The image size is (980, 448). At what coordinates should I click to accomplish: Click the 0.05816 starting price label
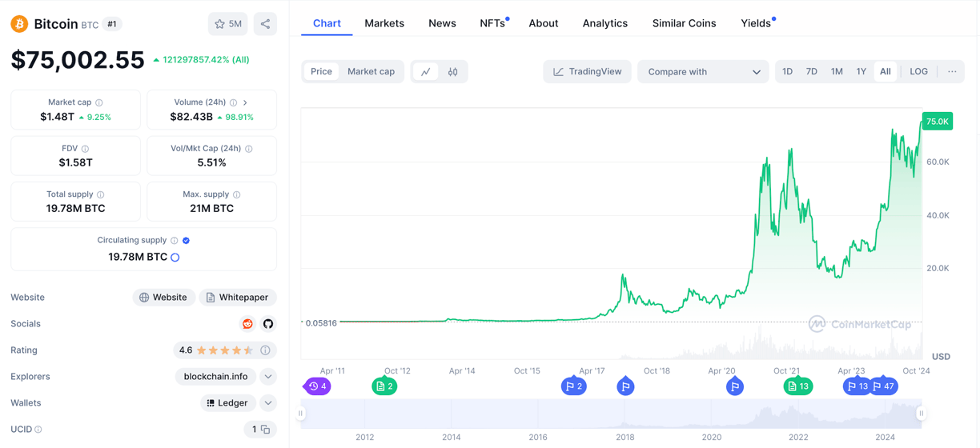tap(320, 323)
